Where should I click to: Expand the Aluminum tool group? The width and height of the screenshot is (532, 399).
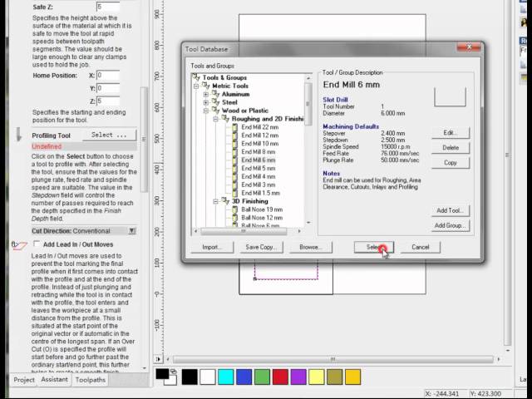click(x=206, y=94)
